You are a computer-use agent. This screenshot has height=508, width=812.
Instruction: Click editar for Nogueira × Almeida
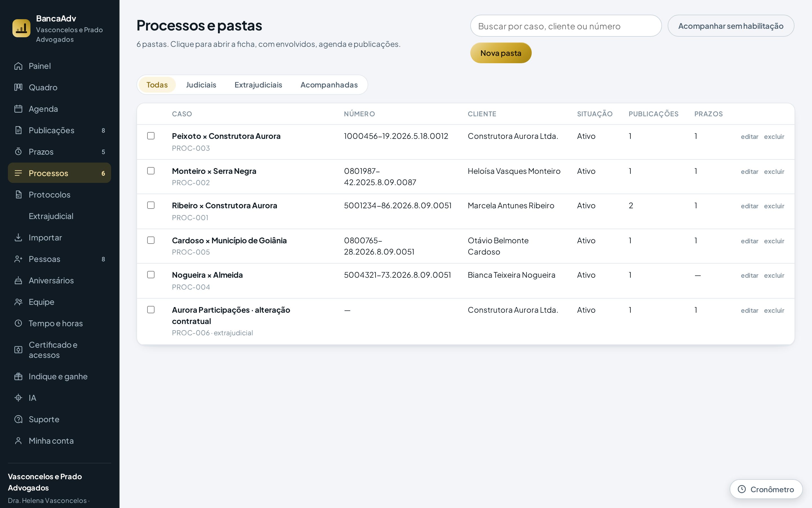[x=750, y=275]
